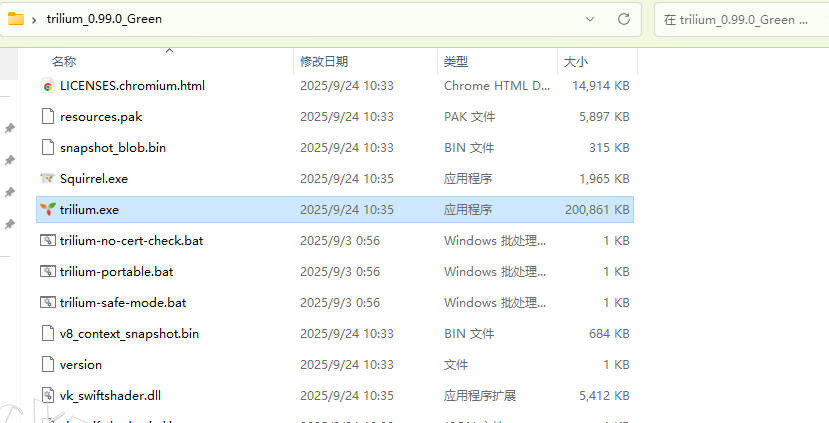The width and height of the screenshot is (829, 423).
Task: Select the file resources.pak
Action: 101,117
